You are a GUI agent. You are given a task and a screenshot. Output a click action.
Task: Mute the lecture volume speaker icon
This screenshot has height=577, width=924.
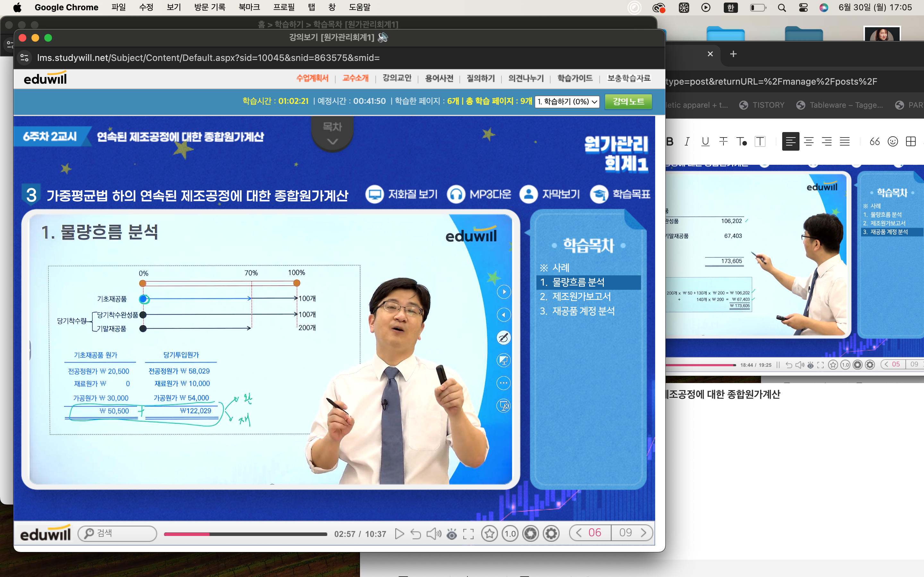click(433, 533)
